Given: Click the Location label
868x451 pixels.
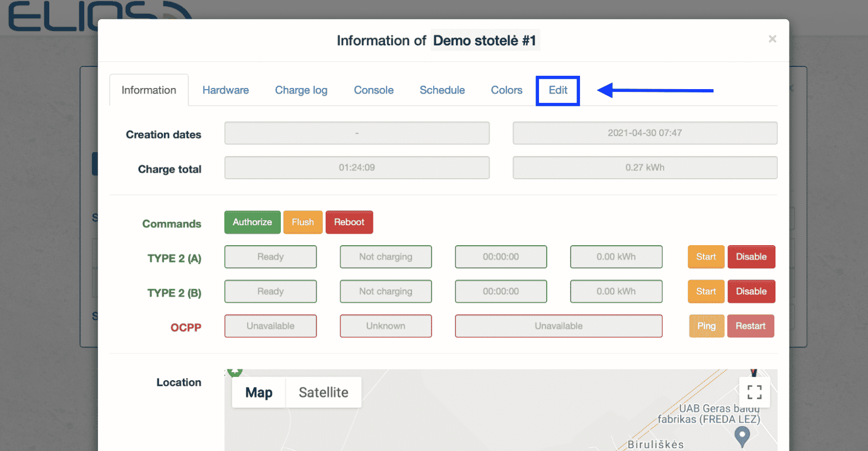Looking at the screenshot, I should 179,382.
